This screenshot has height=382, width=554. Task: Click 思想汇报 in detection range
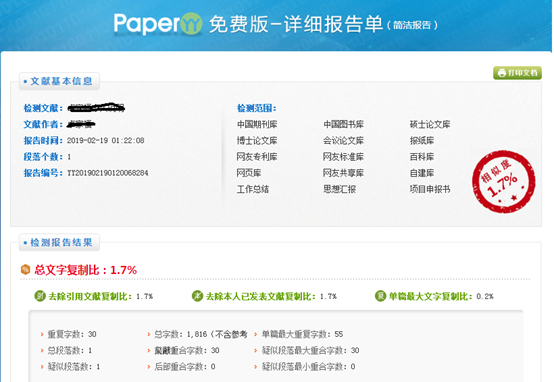(340, 189)
